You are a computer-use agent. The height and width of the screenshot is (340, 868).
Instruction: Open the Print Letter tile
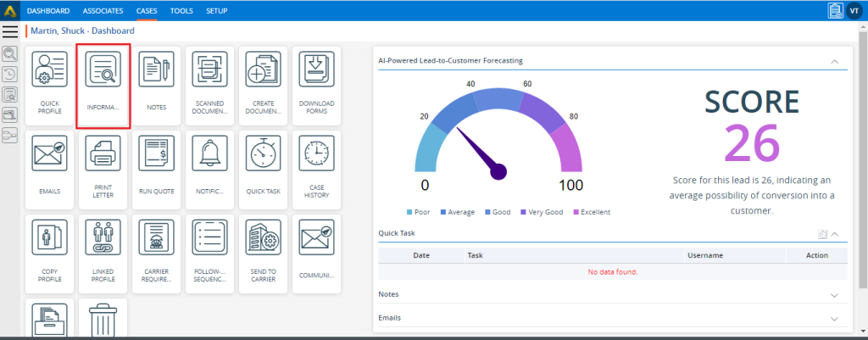coord(103,169)
